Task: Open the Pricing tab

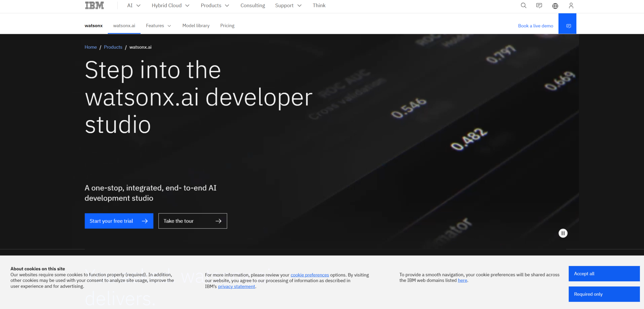Action: point(227,25)
